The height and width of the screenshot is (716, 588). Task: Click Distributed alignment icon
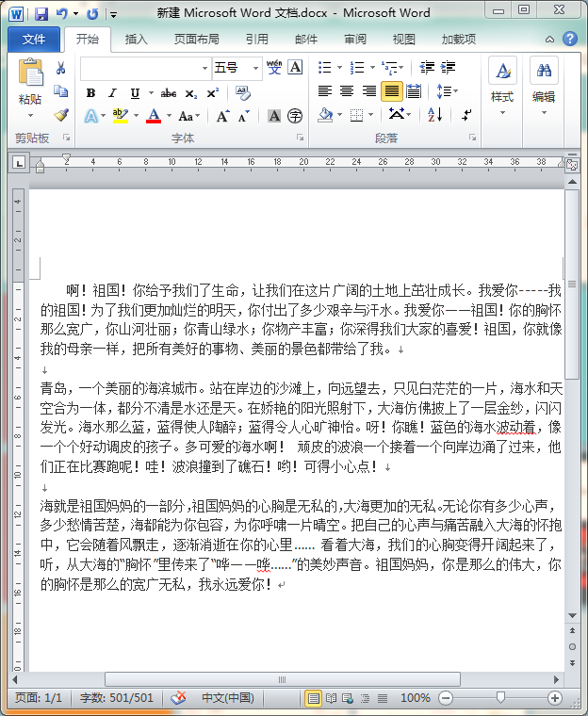(x=414, y=90)
